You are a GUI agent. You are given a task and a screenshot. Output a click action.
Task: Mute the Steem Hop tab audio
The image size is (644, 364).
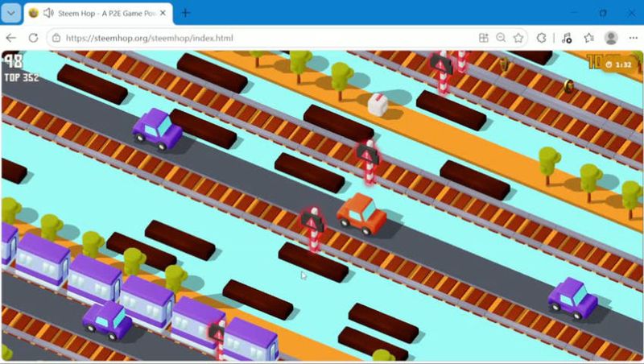48,13
